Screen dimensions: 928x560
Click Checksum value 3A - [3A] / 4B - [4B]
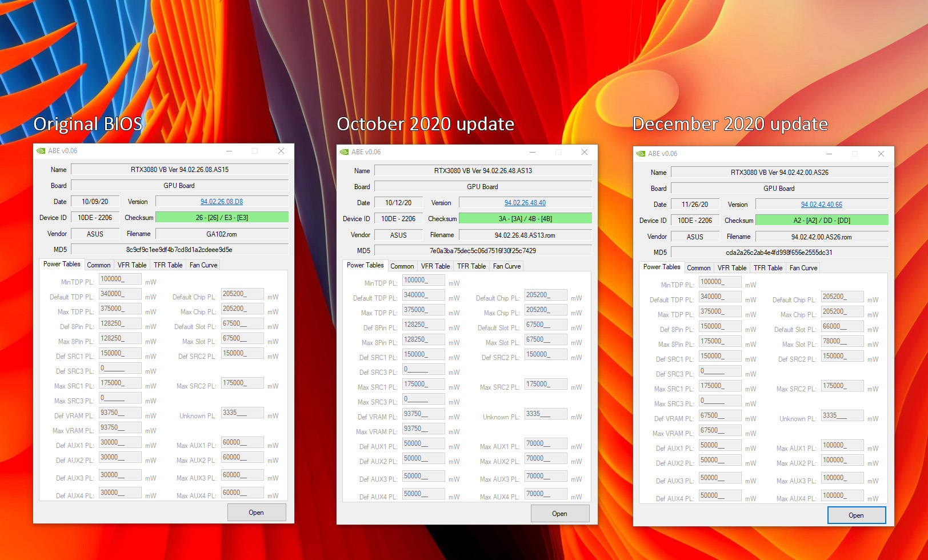(x=525, y=218)
